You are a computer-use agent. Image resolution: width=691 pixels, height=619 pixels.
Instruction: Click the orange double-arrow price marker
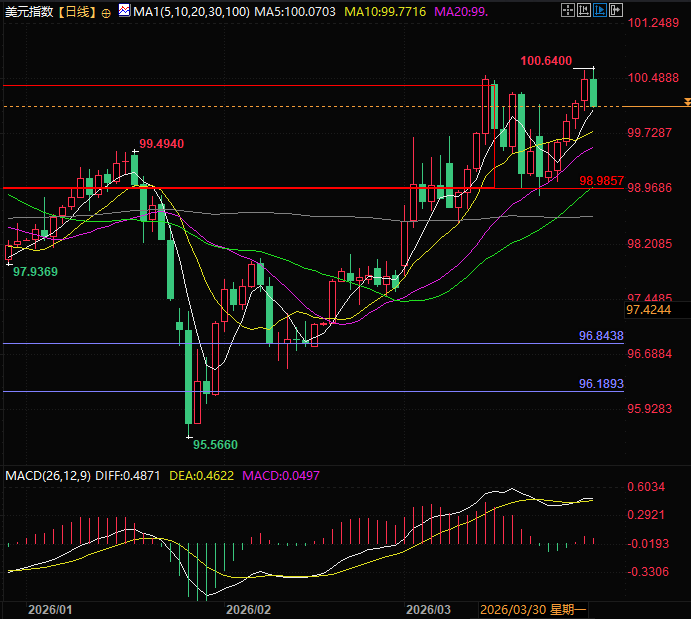pos(687,102)
